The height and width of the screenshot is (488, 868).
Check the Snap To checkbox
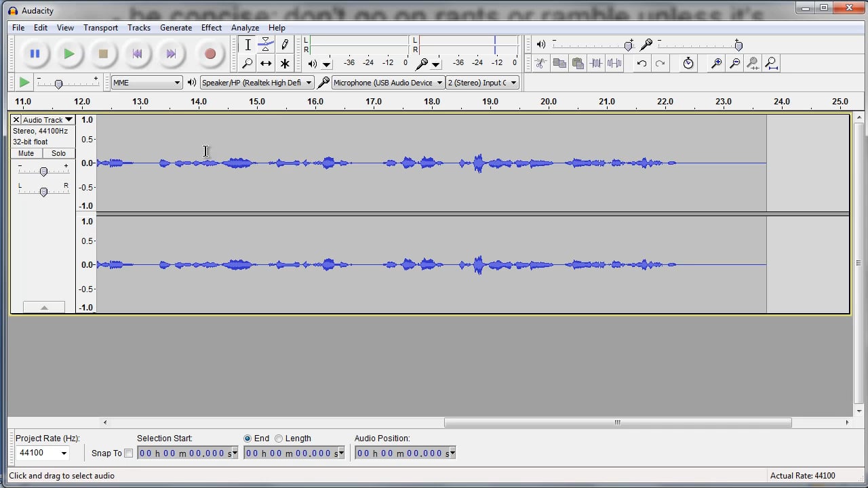[x=130, y=453]
